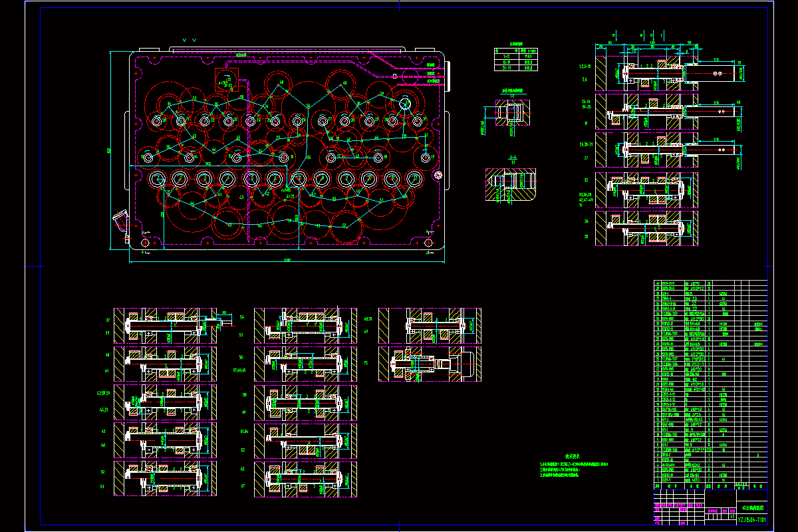Viewport: 798px width, 532px height.
Task: Select the "20-31" cell in speed table
Action: (x=507, y=68)
